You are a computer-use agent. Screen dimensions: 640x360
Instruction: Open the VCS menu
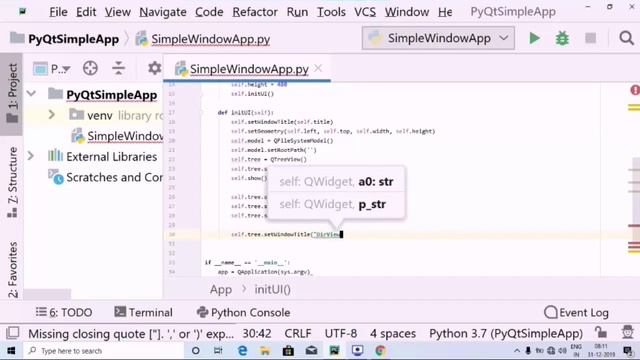(365, 12)
